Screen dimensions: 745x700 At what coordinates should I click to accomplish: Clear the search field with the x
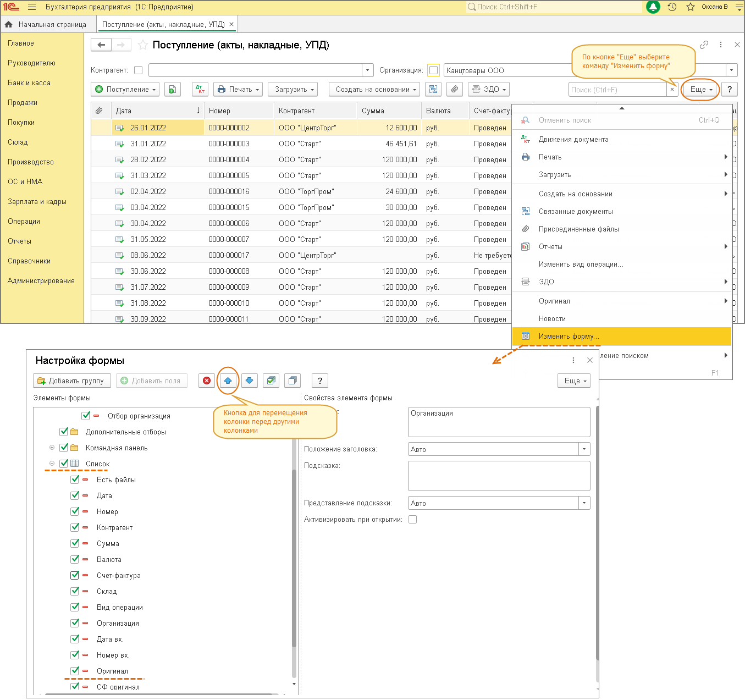pos(672,90)
